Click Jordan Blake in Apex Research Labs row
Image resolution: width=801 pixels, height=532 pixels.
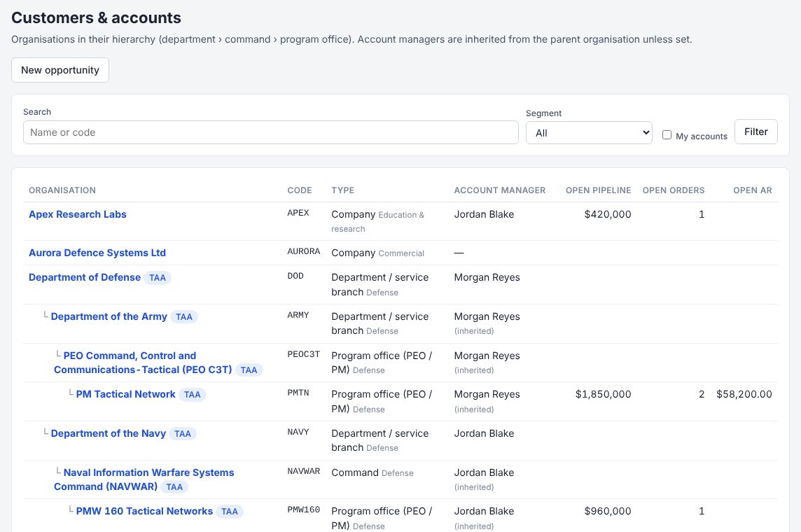[484, 214]
